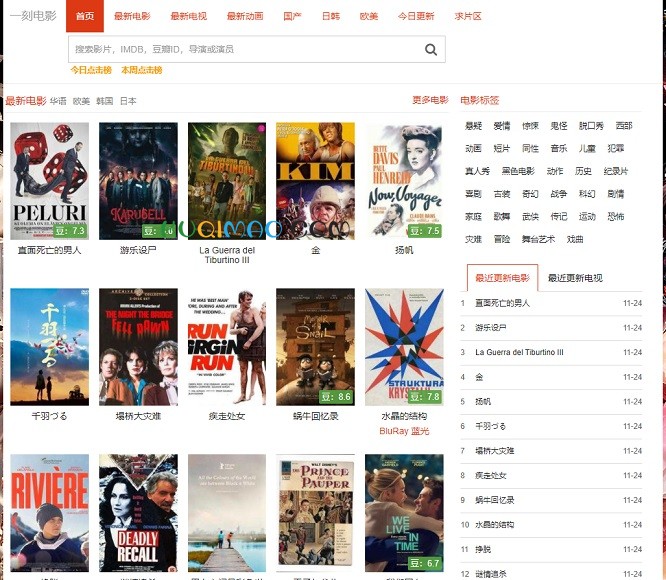Open the 求片区 nav item

coord(468,16)
